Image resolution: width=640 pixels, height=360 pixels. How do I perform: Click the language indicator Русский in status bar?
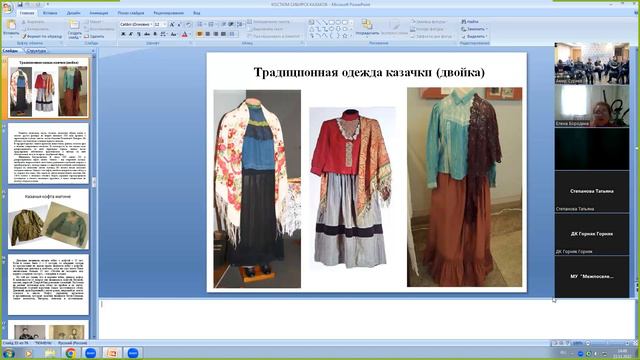point(72,343)
